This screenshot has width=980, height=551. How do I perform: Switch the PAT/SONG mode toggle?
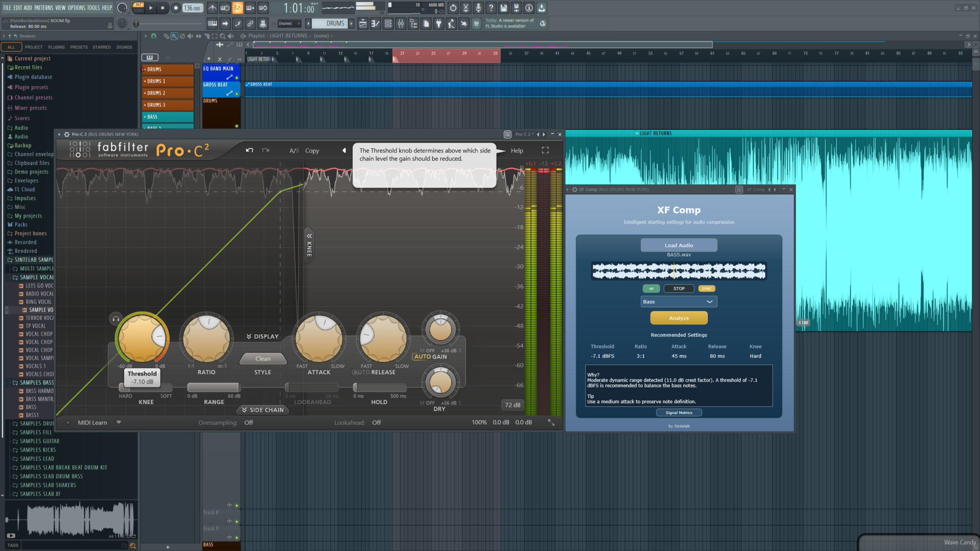[138, 8]
